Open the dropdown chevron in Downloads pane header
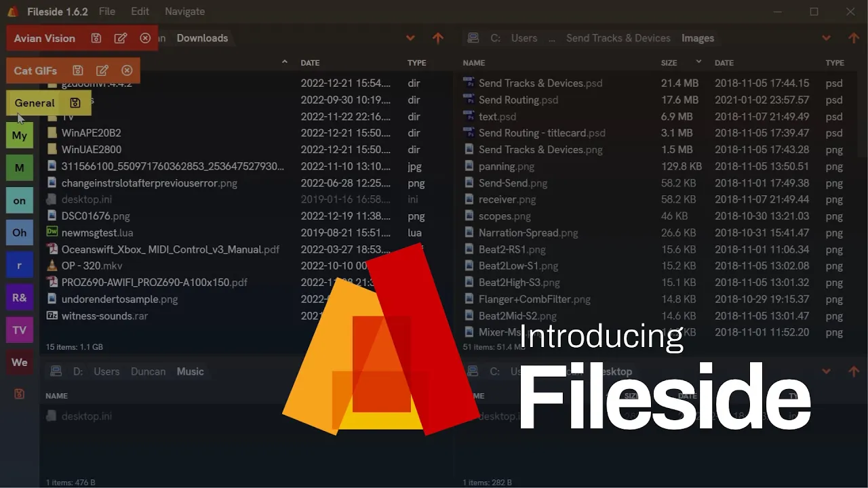Viewport: 868px width, 488px height. (410, 38)
